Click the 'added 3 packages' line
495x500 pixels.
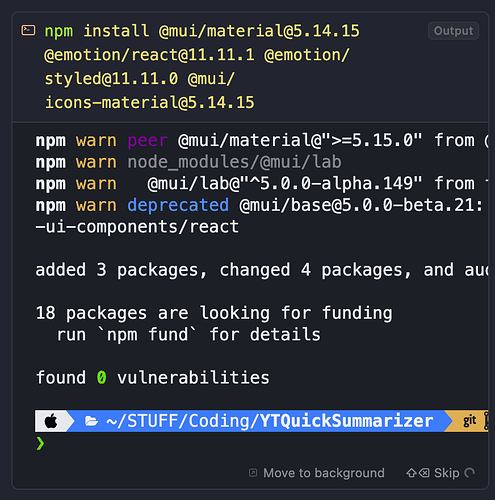[x=262, y=270]
